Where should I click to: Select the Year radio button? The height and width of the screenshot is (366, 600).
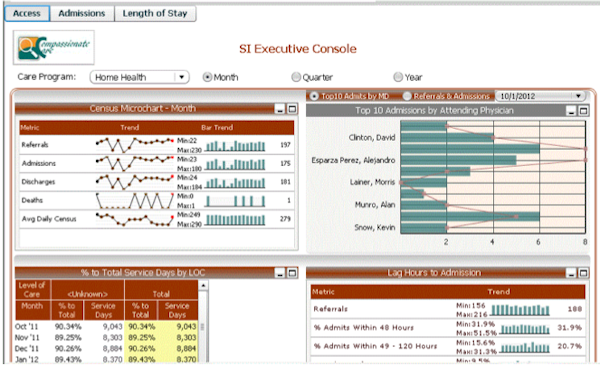(x=398, y=77)
